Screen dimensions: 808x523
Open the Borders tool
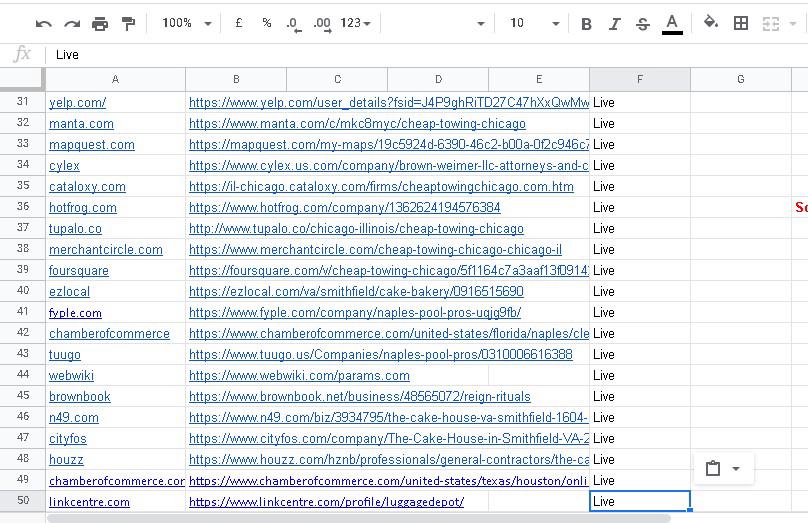pyautogui.click(x=741, y=23)
